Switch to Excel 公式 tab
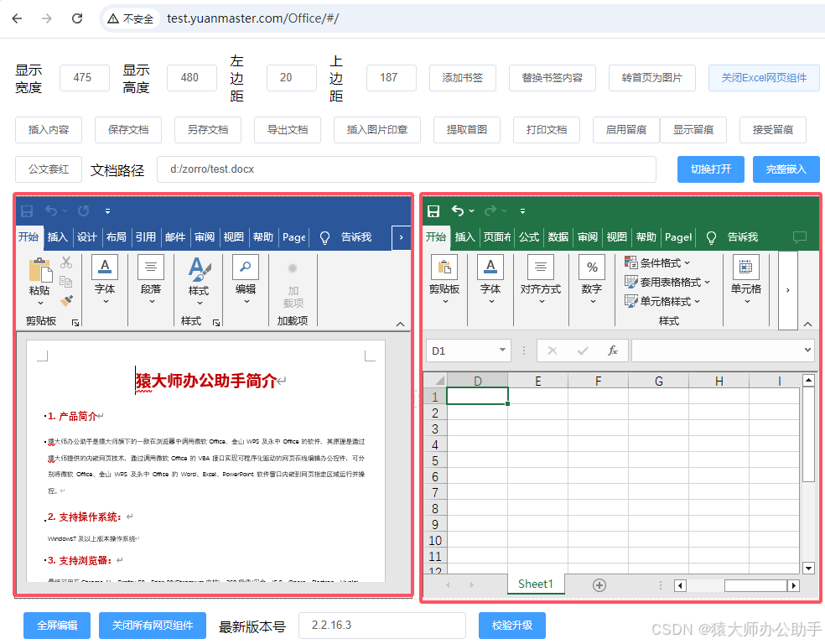 (x=529, y=237)
